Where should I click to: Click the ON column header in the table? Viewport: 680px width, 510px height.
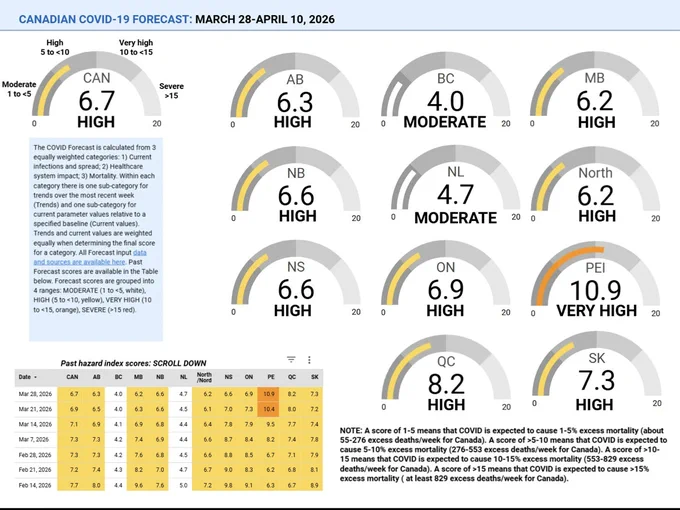(x=248, y=377)
